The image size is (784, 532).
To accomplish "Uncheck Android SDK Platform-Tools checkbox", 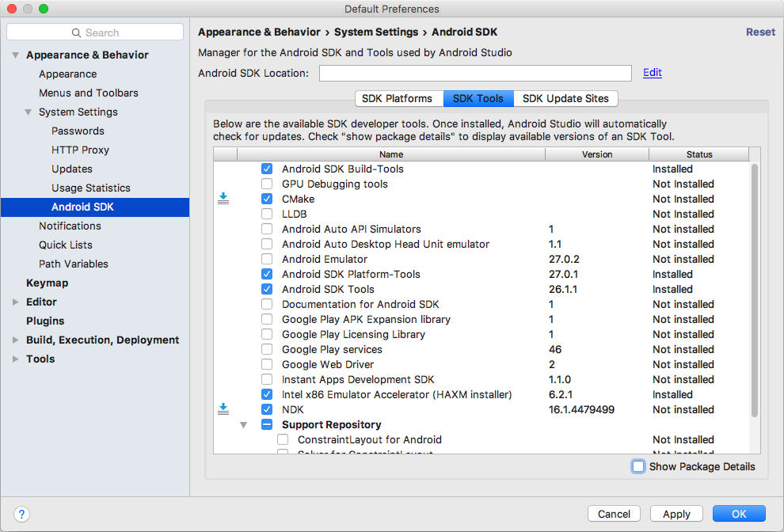I will [x=267, y=274].
